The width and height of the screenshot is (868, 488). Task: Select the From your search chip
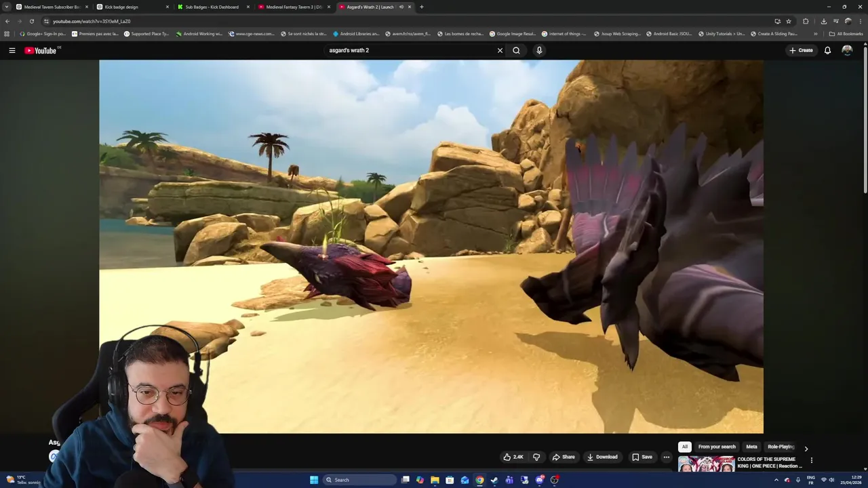(717, 447)
